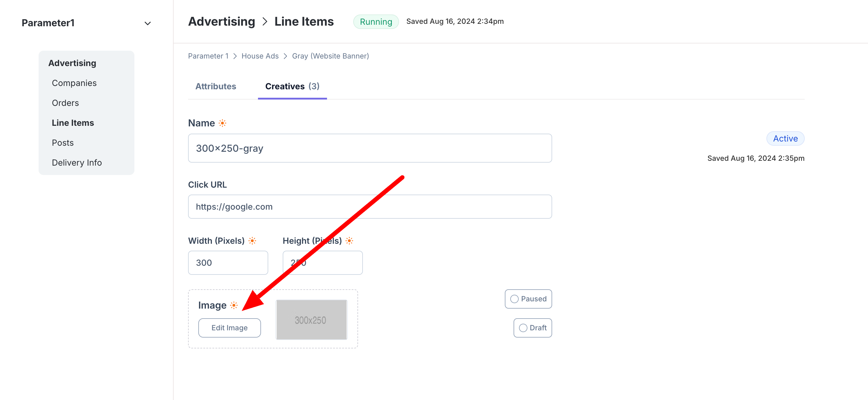Switch to the Attributes tab
Screen dimensions: 868x400
pos(216,86)
